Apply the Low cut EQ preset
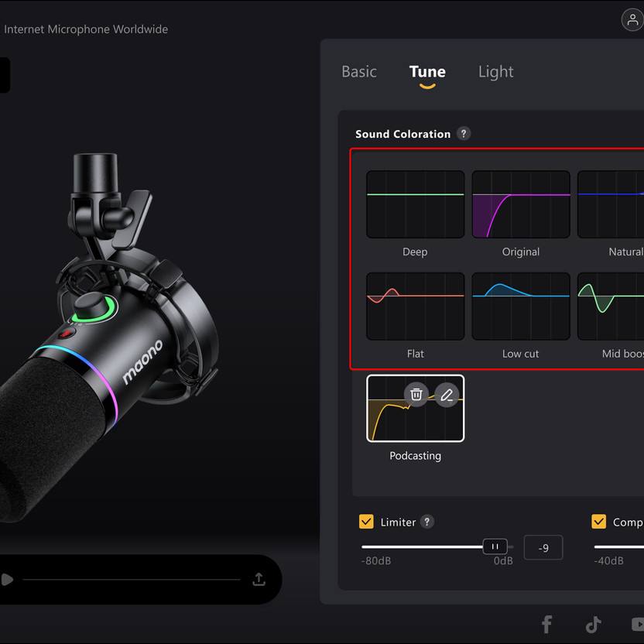644x644 pixels. click(520, 305)
